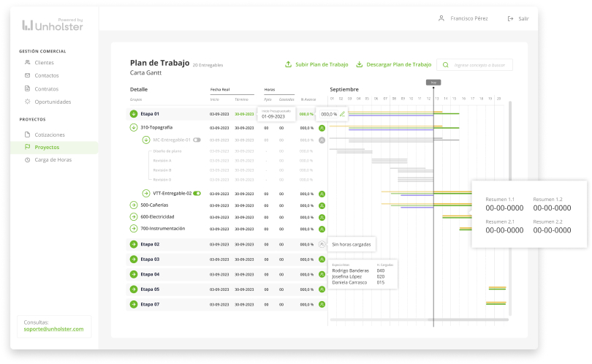Collapse the 310-Topografía group
This screenshot has height=364, width=592.
click(x=134, y=127)
